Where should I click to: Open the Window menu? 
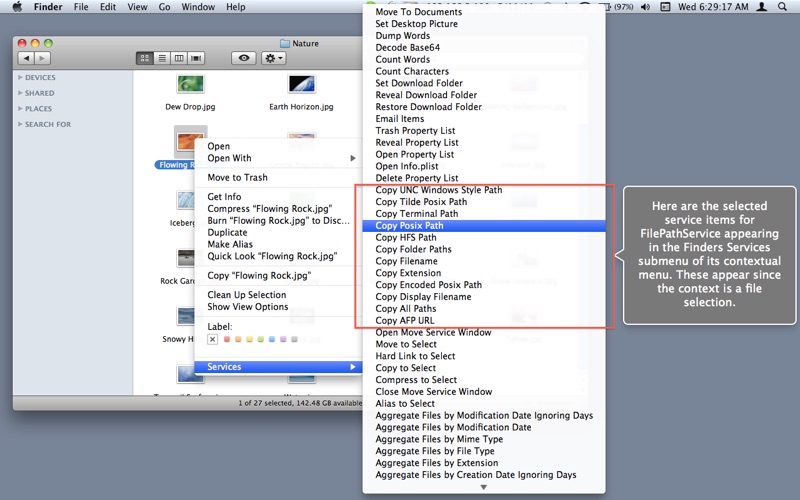coord(198,7)
